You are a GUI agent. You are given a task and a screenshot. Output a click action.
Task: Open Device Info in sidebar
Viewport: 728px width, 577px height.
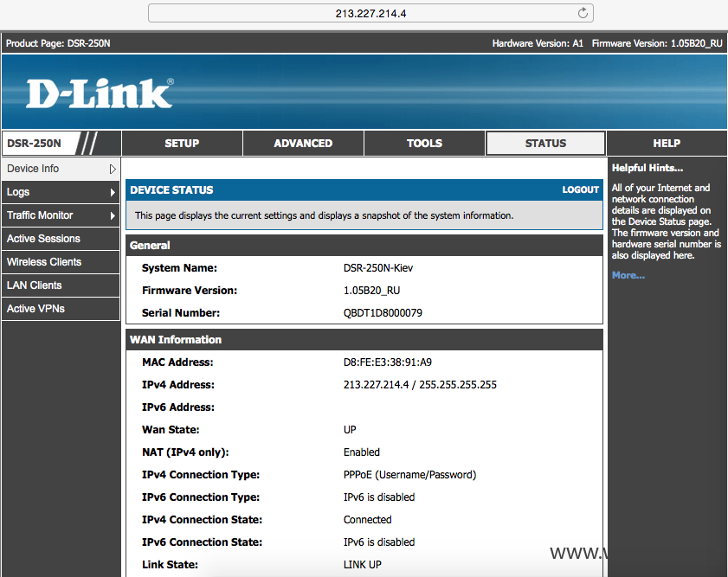(x=61, y=169)
